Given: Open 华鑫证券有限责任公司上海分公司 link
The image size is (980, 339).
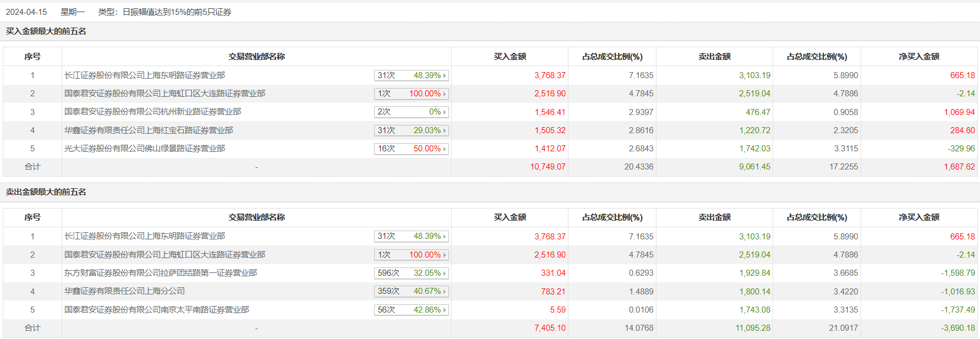Looking at the screenshot, I should click(x=124, y=291).
